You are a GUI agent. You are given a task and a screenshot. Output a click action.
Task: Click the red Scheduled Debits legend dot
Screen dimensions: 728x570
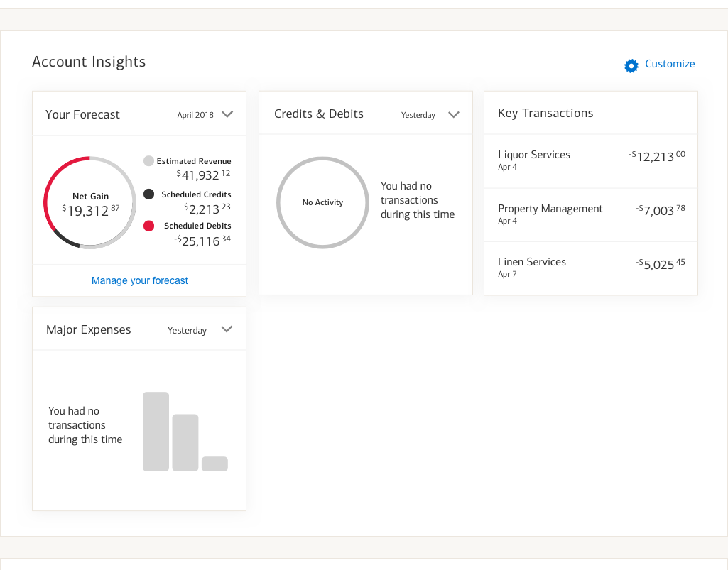(148, 226)
